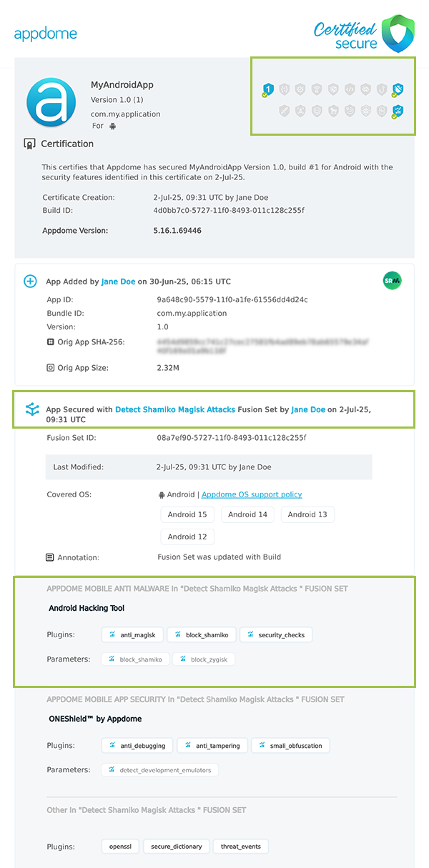Expand the App Added plus circle

click(x=31, y=281)
